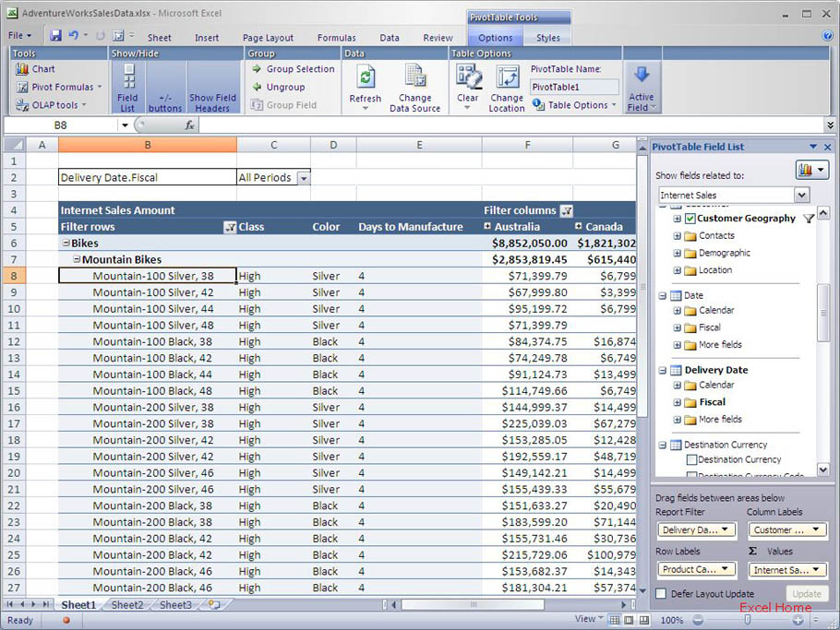Screen dimensions: 840x630
Task: Close the PivotTable Field List pane
Action: pos(828,147)
